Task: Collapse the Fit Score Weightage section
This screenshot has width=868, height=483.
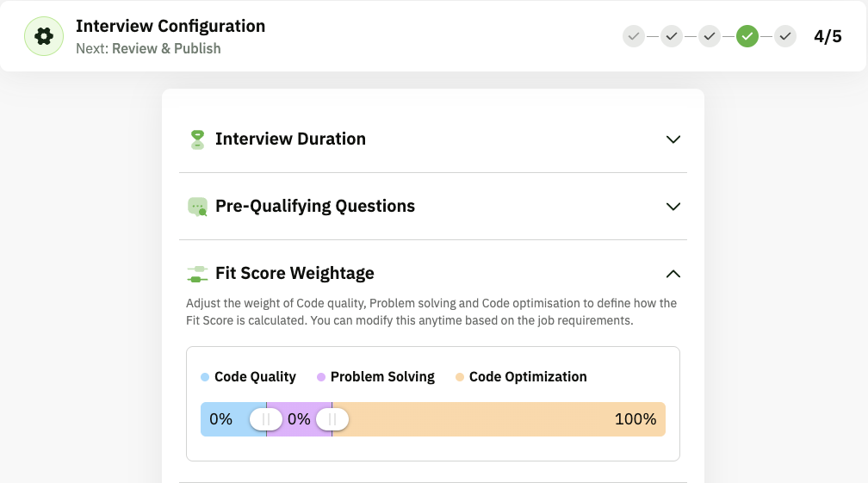Action: [x=673, y=274]
